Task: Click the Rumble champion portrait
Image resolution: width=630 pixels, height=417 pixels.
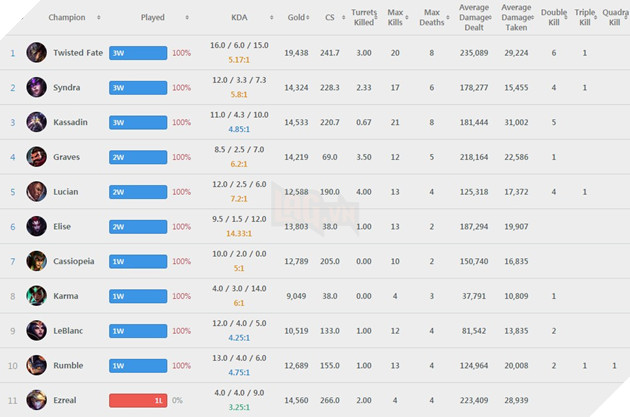Action: (x=37, y=365)
